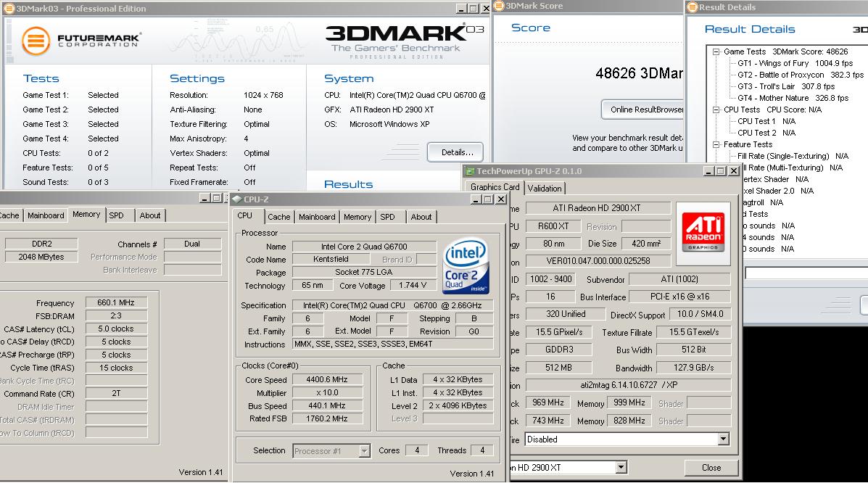This screenshot has width=868, height=483.
Task: Switch to the CPU tab in front CPU-Z
Action: (244, 216)
